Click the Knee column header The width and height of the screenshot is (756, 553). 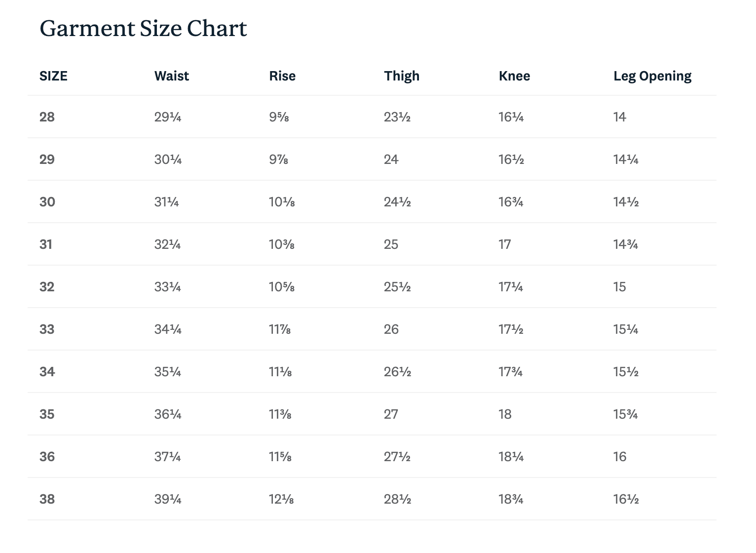tap(514, 76)
